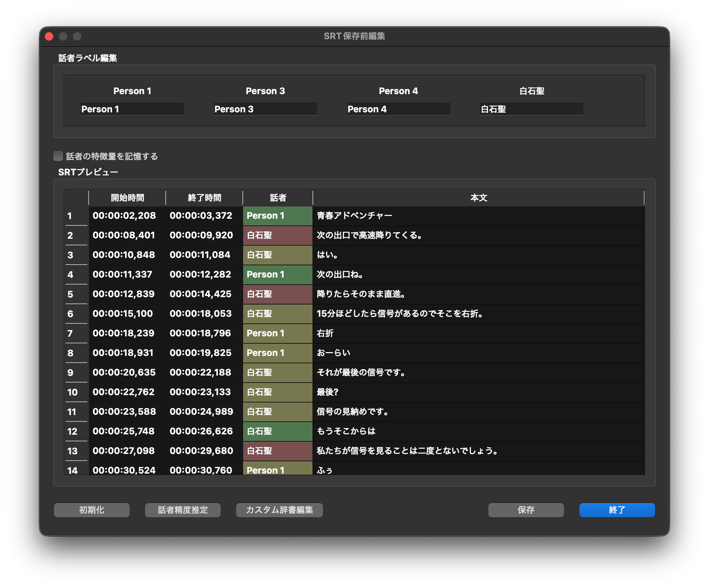Click the 初期化 button
This screenshot has width=709, height=588.
[91, 510]
